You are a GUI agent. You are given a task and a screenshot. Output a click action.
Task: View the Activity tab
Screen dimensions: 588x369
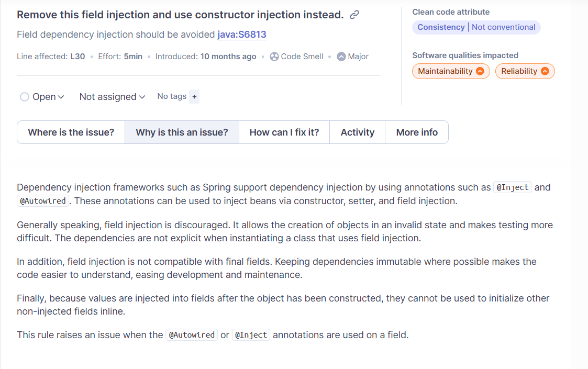tap(358, 132)
